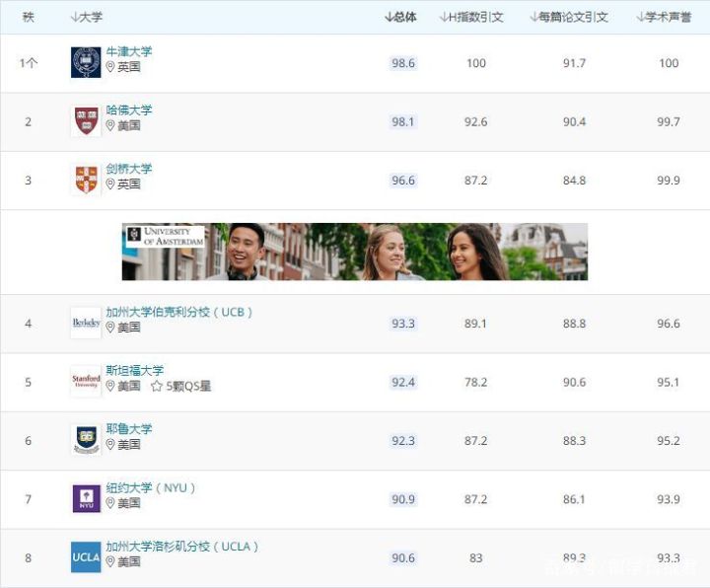Click the Berkeley logo
Viewport: 710px width, 588px height.
[x=86, y=323]
